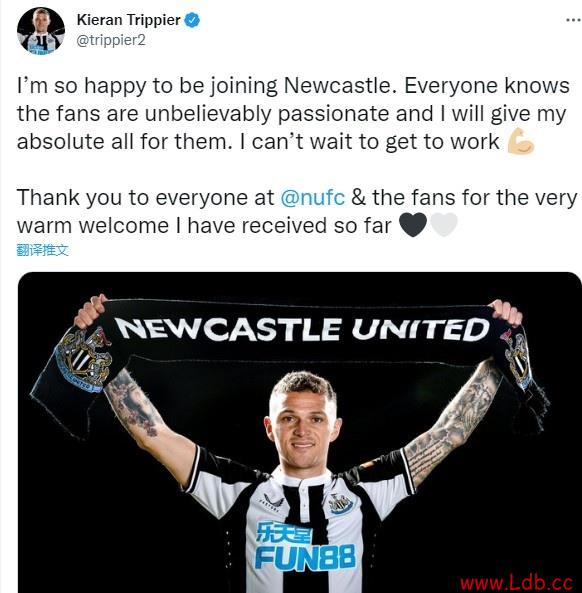Click the Newcastle crest on scarf's left end
The width and height of the screenshot is (582, 593).
tap(83, 359)
